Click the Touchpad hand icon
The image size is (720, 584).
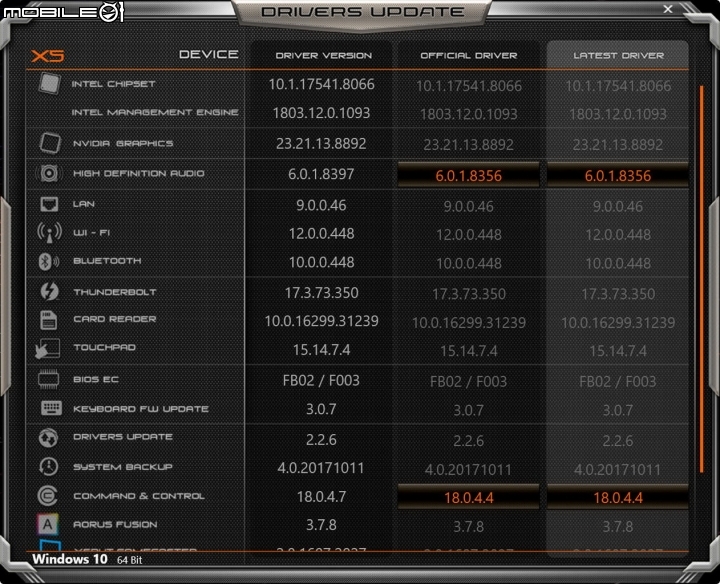click(48, 348)
